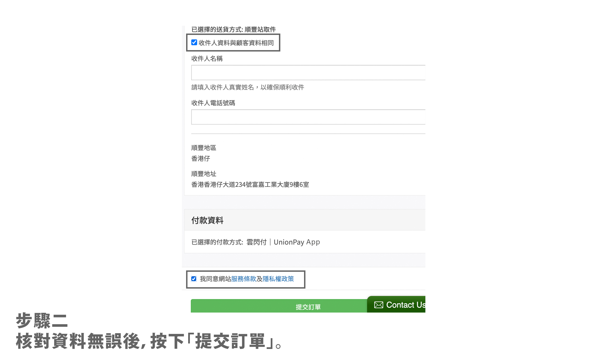Click the 雲閃付 UnionPay App payment text
The image size is (607, 364).
pos(283,242)
